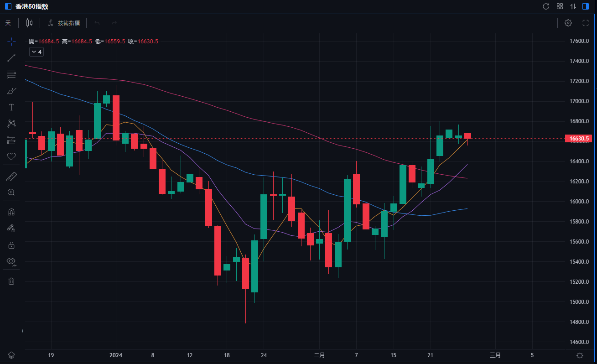Click the redo arrow
Image resolution: width=597 pixels, height=364 pixels.
[114, 23]
